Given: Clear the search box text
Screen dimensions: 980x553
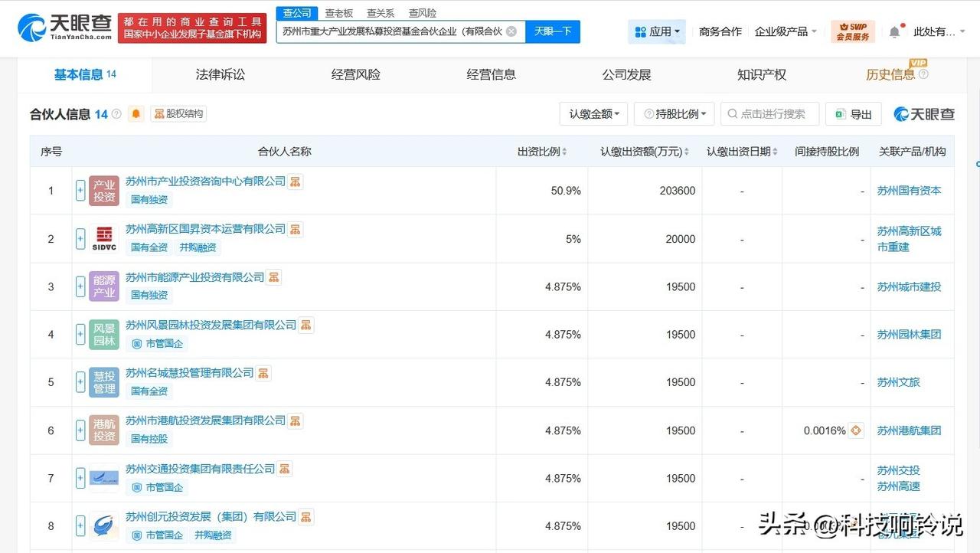Looking at the screenshot, I should (511, 31).
